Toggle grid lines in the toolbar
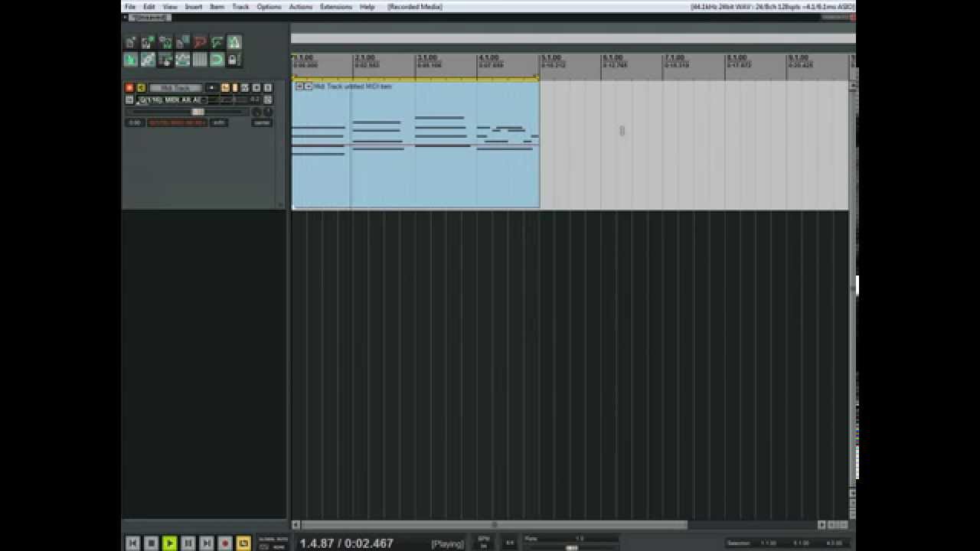 point(200,60)
